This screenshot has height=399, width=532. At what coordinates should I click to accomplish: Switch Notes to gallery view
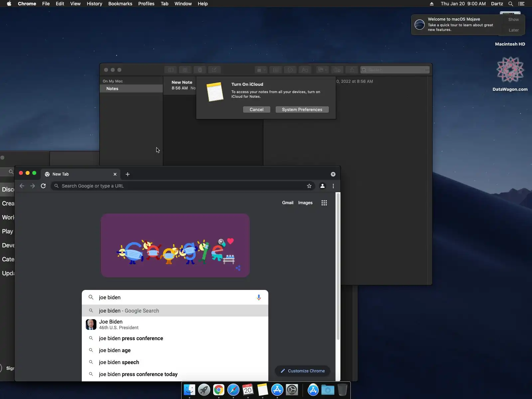(185, 70)
